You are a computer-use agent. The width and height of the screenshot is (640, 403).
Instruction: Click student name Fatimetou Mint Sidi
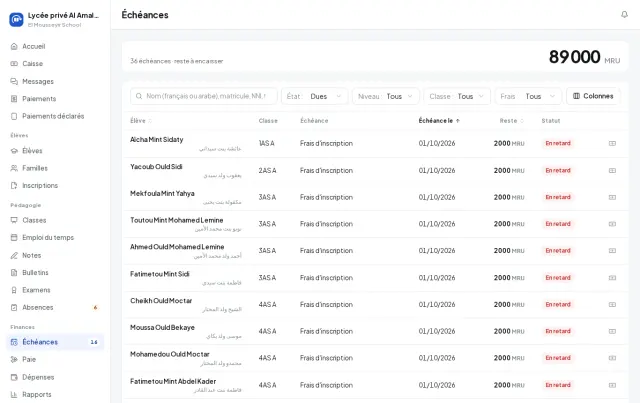[x=160, y=274]
